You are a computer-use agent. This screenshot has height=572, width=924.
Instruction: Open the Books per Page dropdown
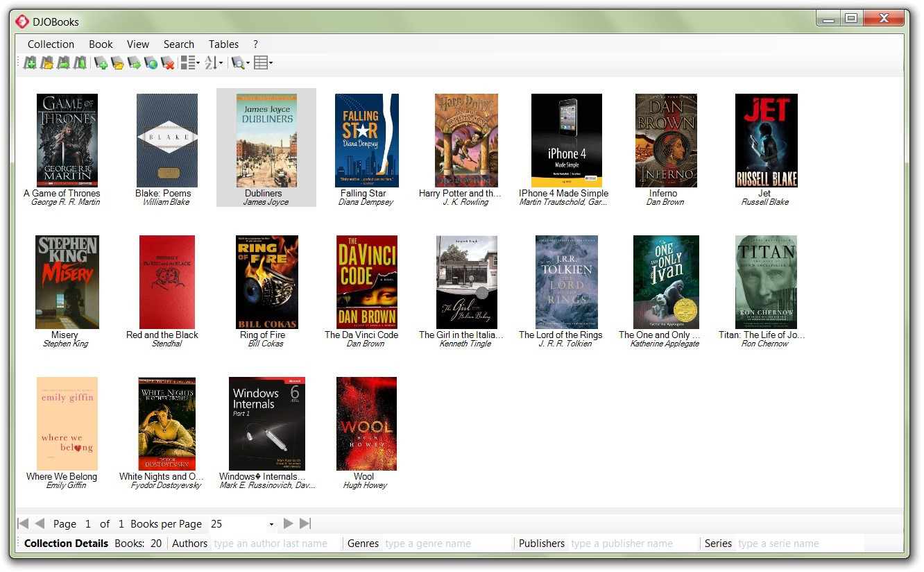point(271,524)
